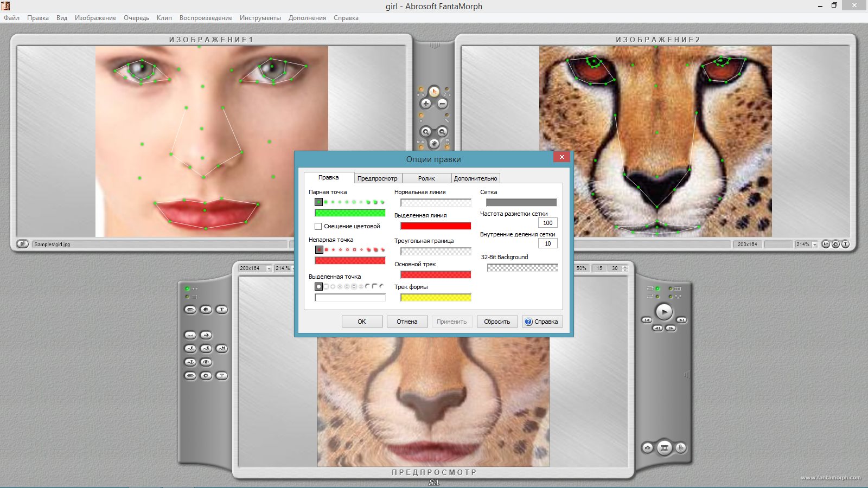Switch to the Ролик tab

click(x=426, y=178)
